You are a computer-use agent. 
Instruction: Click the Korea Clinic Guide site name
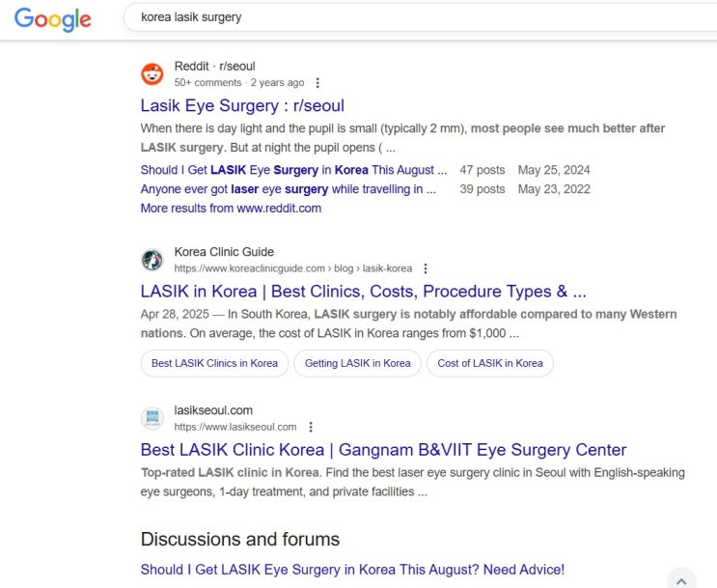click(224, 252)
